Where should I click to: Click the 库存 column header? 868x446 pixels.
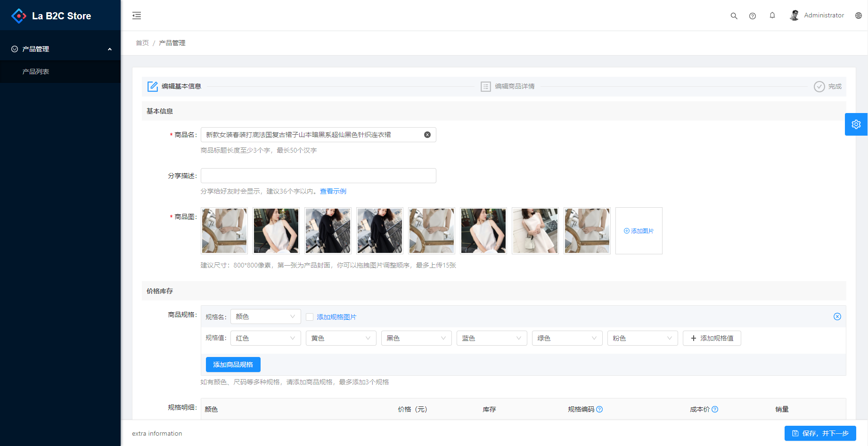click(489, 409)
